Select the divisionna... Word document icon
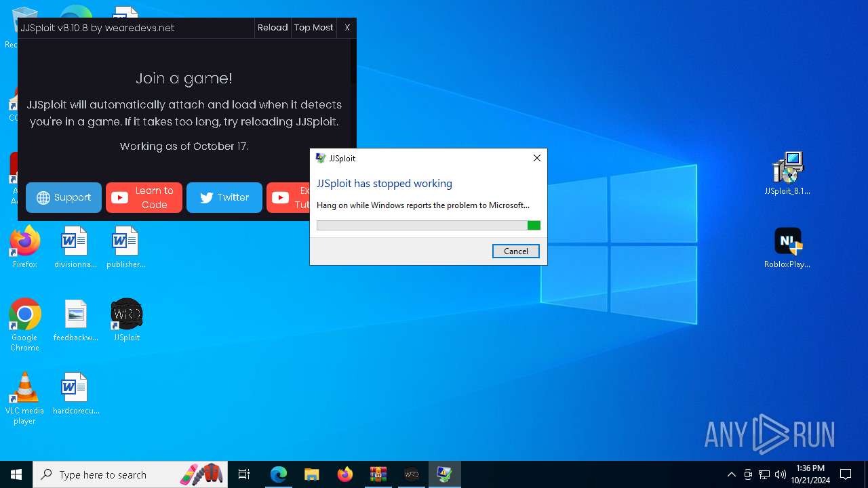The image size is (868, 488). [x=75, y=247]
